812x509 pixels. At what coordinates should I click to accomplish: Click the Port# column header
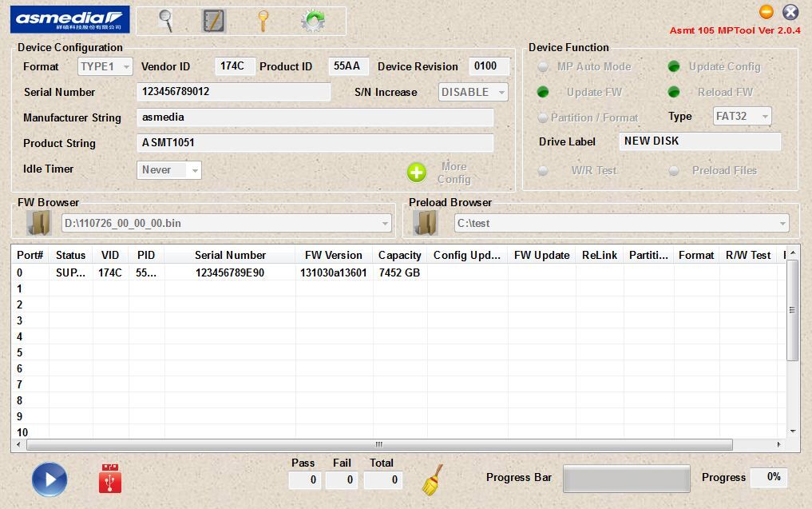point(30,255)
